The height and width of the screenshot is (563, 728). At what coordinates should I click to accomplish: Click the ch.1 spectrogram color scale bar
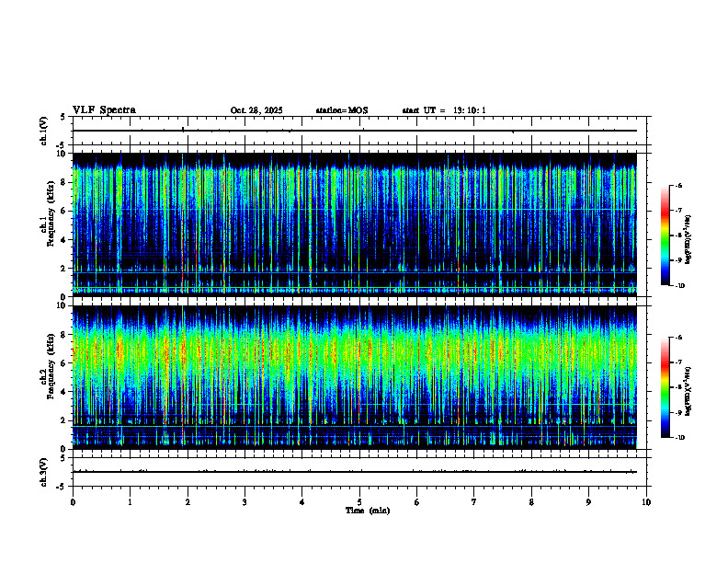pyautogui.click(x=665, y=236)
